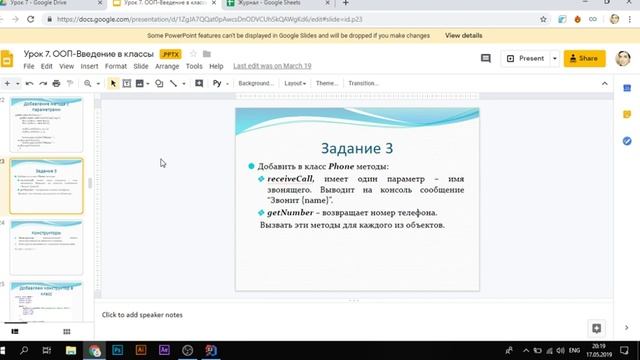Open the Format menu
Viewport: 640px width, 360px height.
pyautogui.click(x=116, y=66)
